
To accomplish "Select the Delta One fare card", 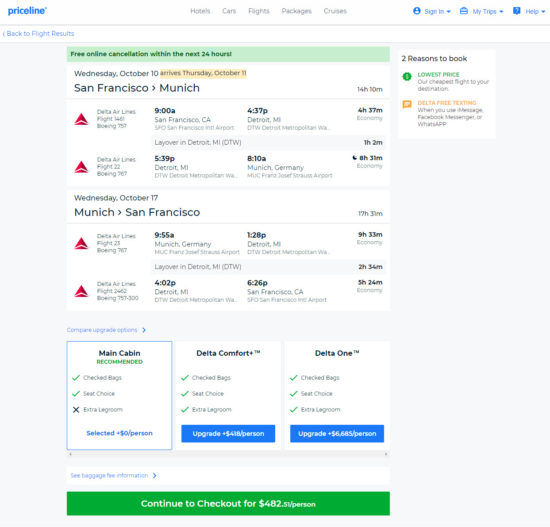I will click(337, 395).
